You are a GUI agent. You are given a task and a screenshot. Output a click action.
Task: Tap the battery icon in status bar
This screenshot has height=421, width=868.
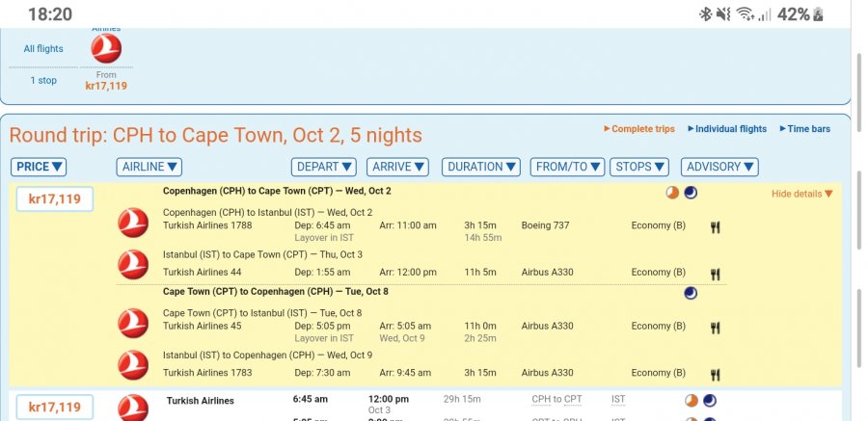819,13
